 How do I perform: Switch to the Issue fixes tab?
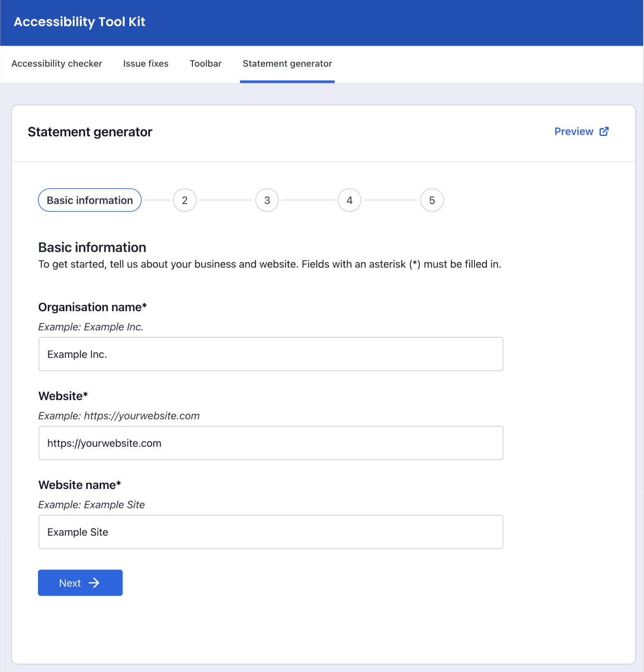146,64
